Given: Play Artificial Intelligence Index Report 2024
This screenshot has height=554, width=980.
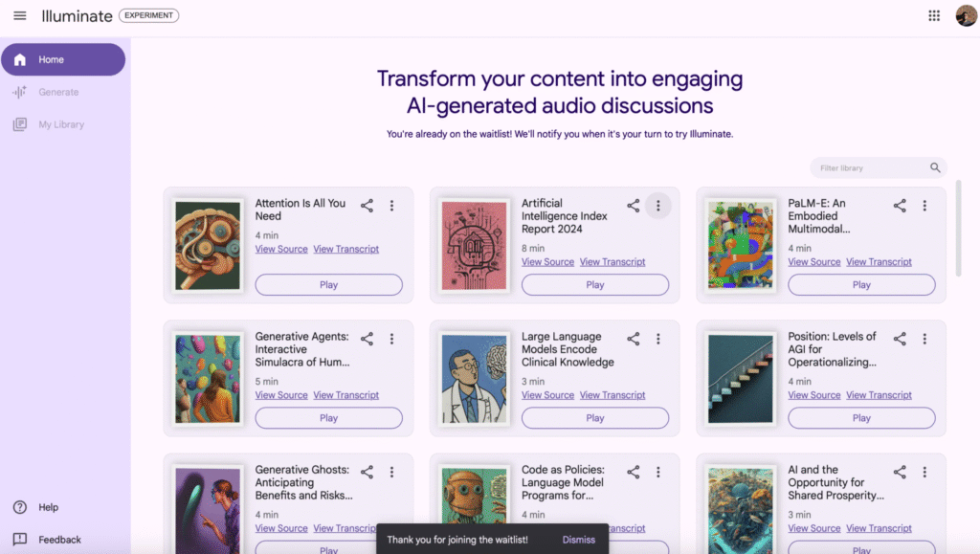Looking at the screenshot, I should coord(595,285).
